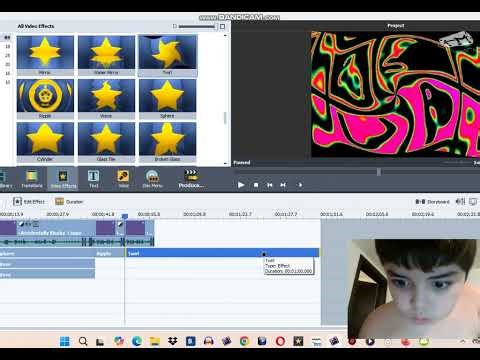Open the audio mixer icon beside Storyboard

(x=460, y=201)
